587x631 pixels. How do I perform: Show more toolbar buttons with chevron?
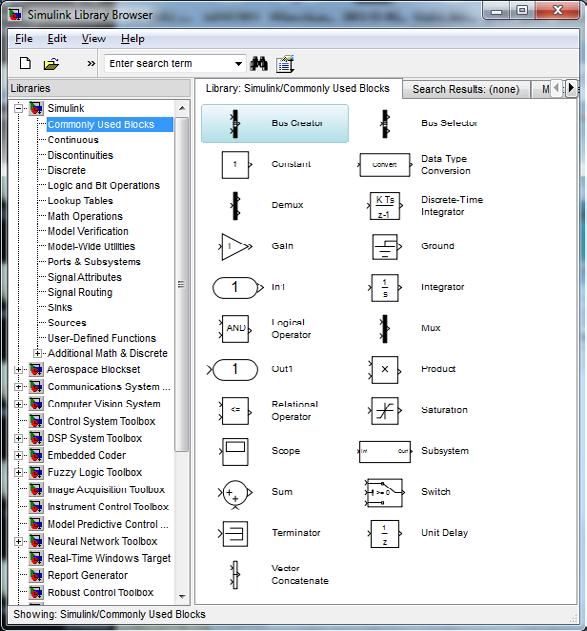(x=91, y=64)
